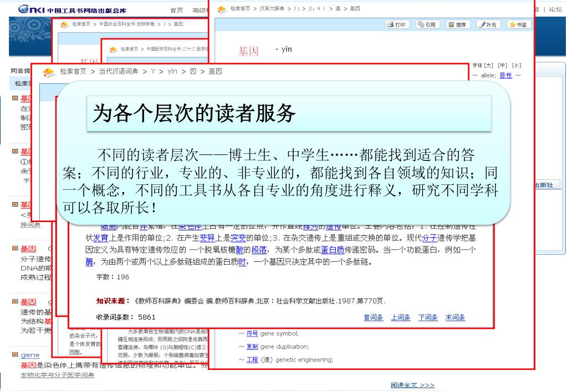Set font size to 中
This screenshot has width=567, height=392.
pyautogui.click(x=503, y=65)
